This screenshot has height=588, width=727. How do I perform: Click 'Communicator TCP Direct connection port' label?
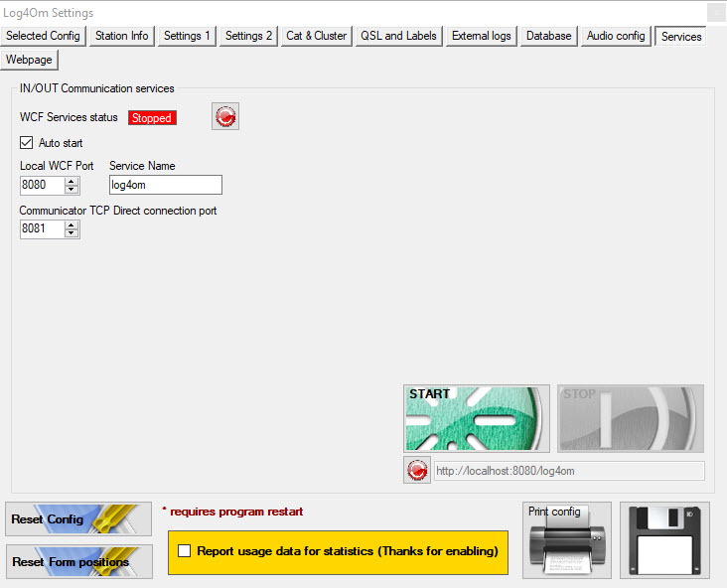tap(118, 211)
